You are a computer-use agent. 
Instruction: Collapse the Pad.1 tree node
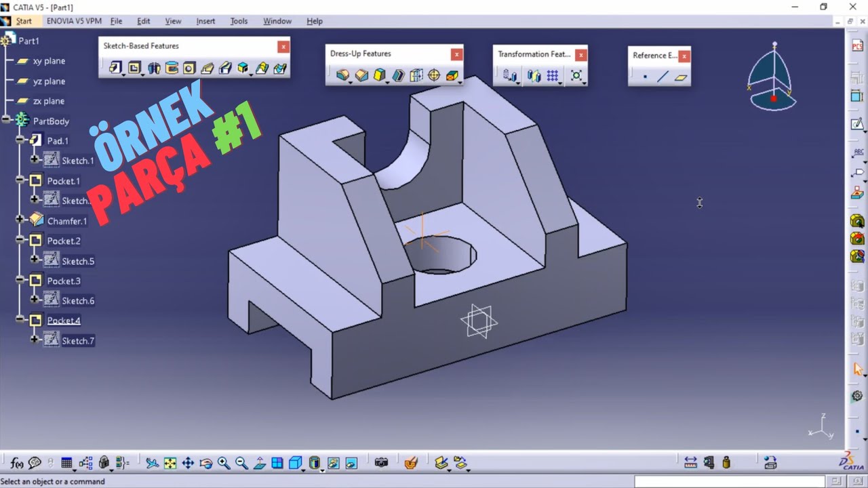point(20,140)
